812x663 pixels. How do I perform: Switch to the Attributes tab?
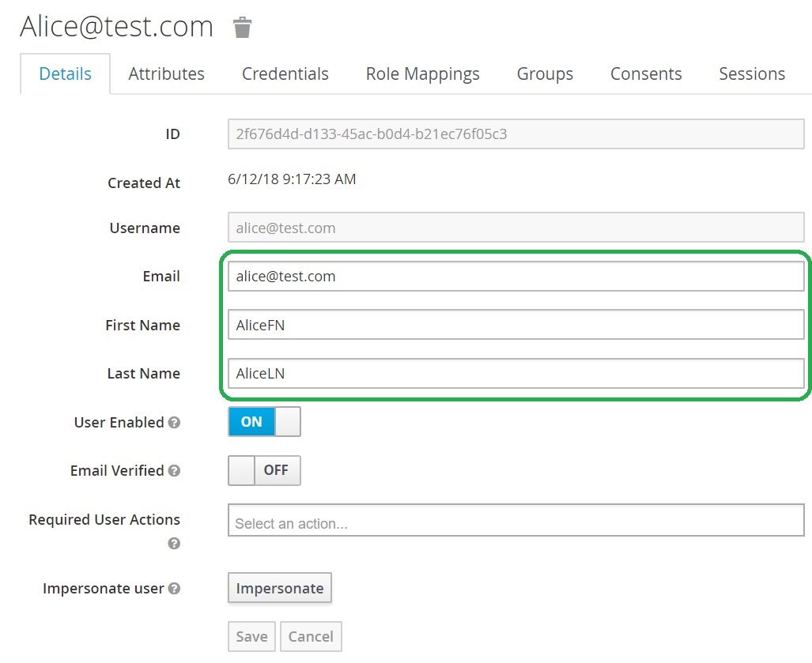click(x=166, y=74)
